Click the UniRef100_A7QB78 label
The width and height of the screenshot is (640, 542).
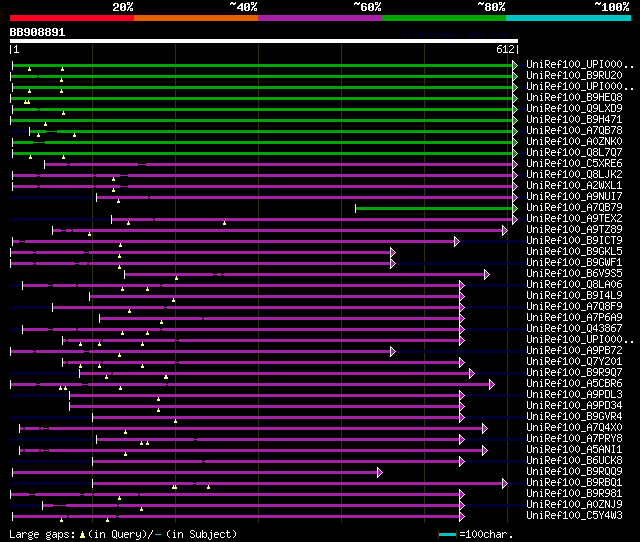click(x=574, y=131)
